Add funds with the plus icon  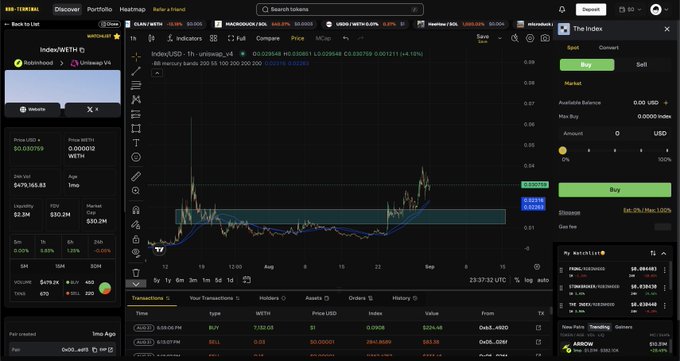(x=666, y=103)
